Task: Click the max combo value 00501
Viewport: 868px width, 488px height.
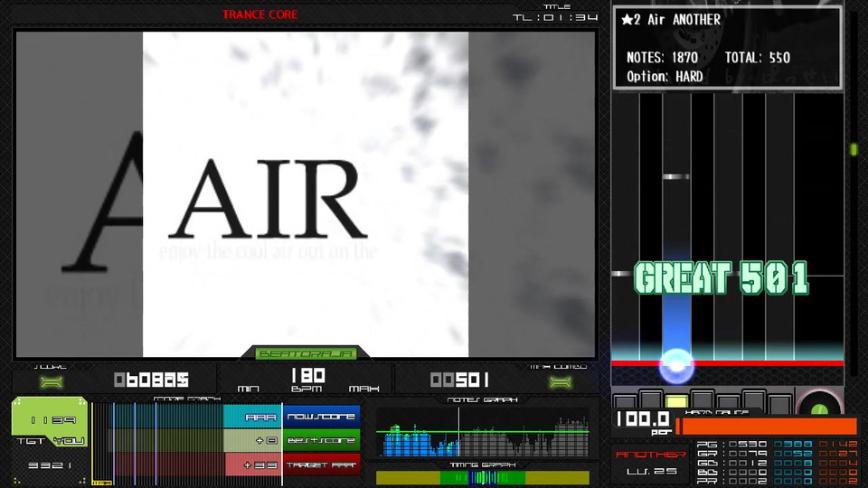Action: [x=459, y=380]
